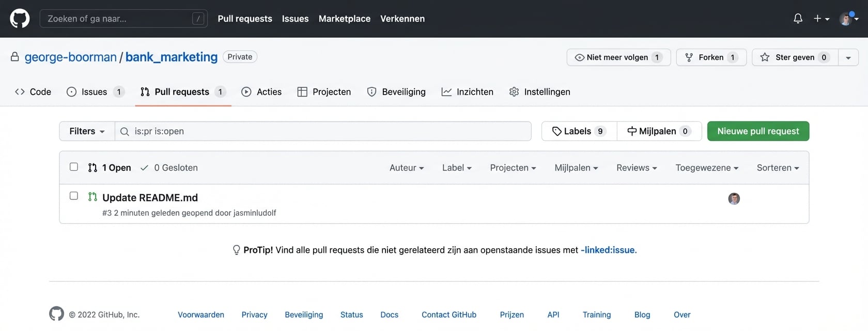This screenshot has height=331, width=868.
Task: Open the Toegewezene filter dropdown
Action: click(x=707, y=168)
